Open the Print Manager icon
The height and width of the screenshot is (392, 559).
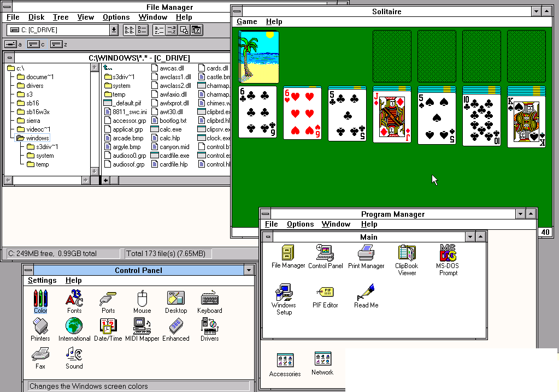[x=366, y=257]
